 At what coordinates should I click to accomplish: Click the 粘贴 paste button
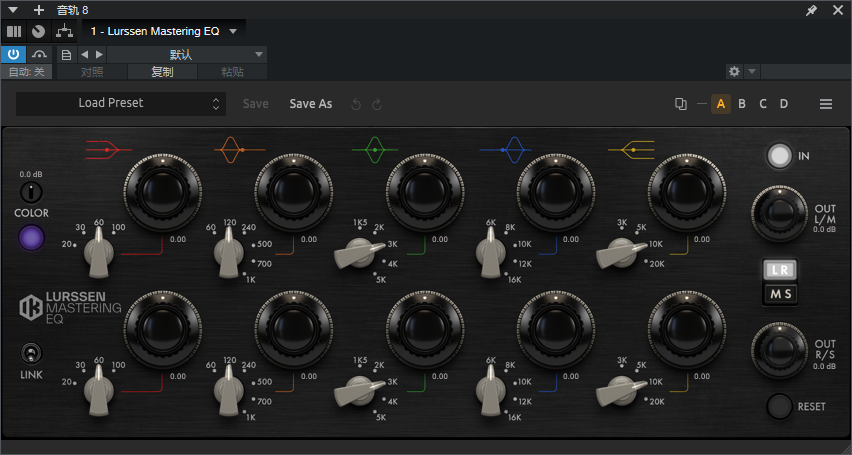pyautogui.click(x=232, y=72)
